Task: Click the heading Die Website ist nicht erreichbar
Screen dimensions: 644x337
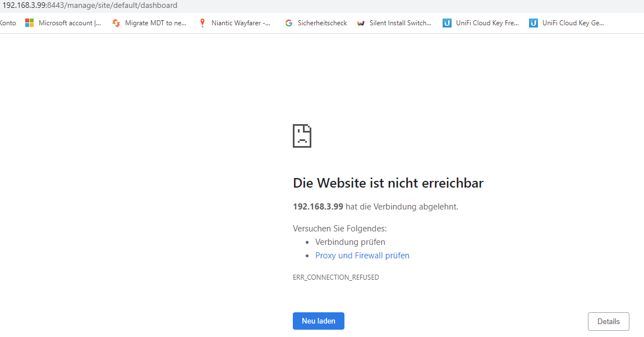Action: (388, 183)
